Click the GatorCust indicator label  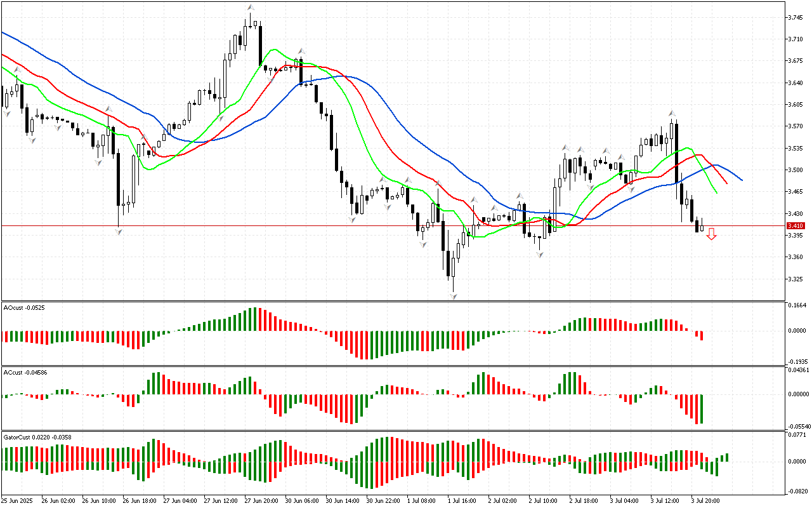click(x=29, y=437)
